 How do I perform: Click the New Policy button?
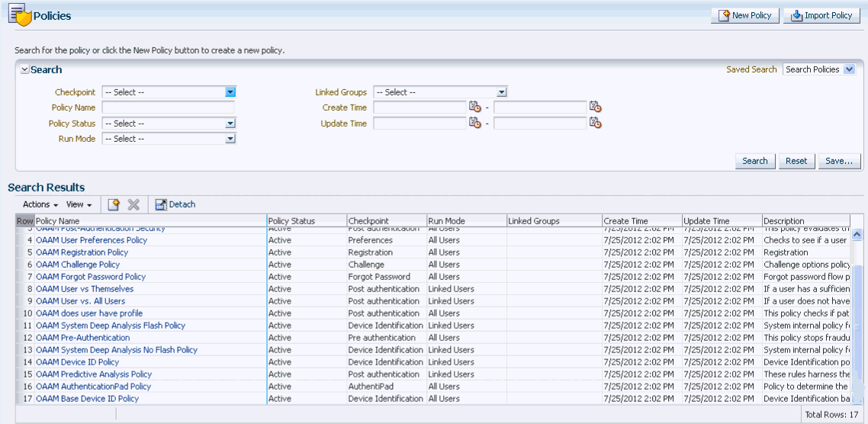(745, 15)
